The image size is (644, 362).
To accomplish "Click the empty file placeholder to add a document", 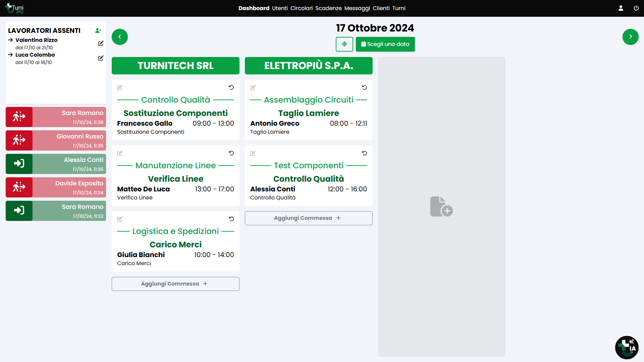I will tap(441, 206).
